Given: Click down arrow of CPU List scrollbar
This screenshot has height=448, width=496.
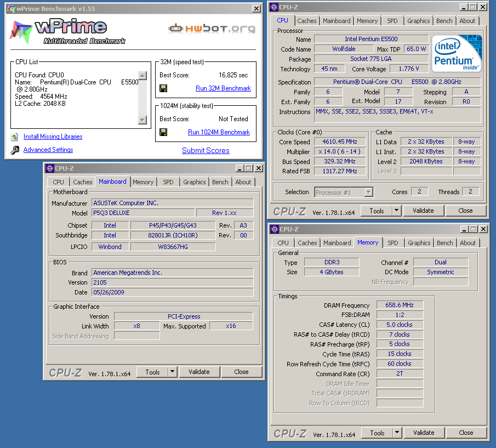Looking at the screenshot, I should [142, 120].
